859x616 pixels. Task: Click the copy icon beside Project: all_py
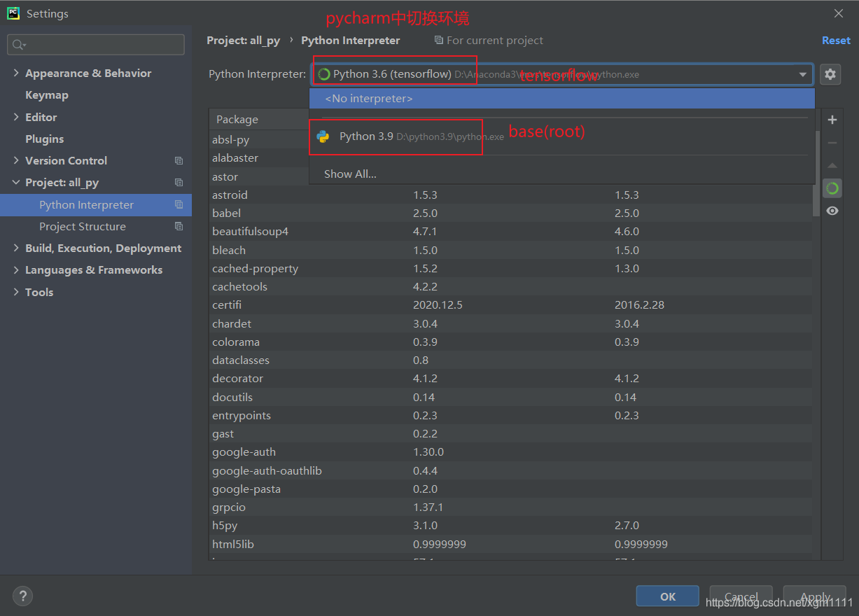(x=179, y=183)
